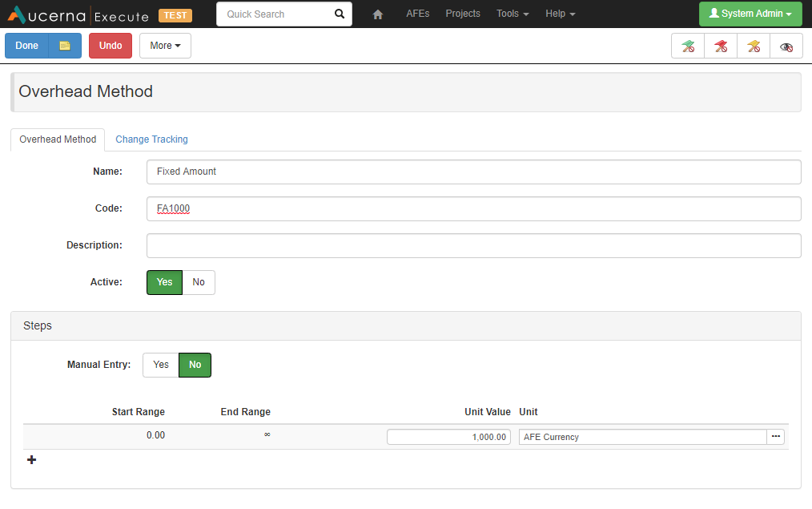
Task: Click the yellow flag icon
Action: [x=754, y=46]
